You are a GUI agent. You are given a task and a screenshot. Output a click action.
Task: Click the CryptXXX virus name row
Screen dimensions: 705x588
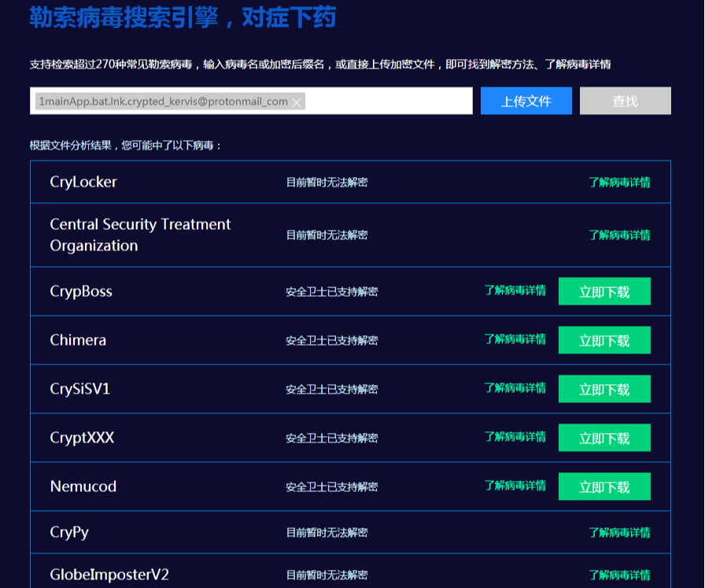click(83, 438)
